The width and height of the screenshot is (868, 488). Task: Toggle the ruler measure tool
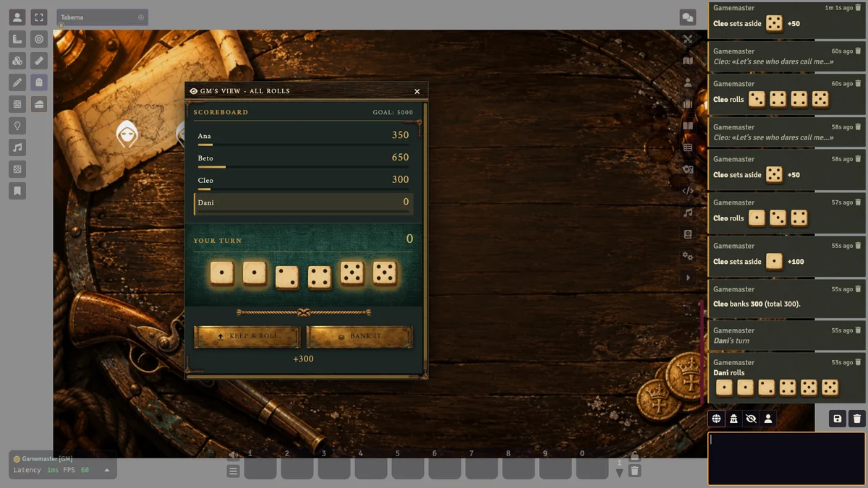click(x=39, y=61)
